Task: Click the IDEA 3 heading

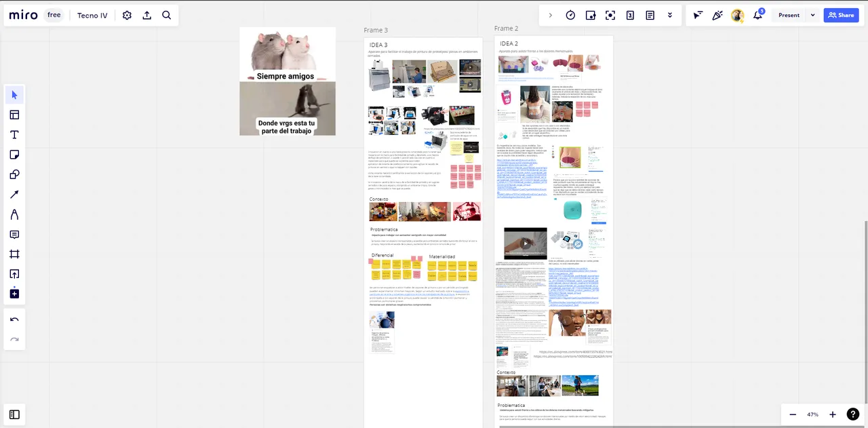Action: click(378, 45)
